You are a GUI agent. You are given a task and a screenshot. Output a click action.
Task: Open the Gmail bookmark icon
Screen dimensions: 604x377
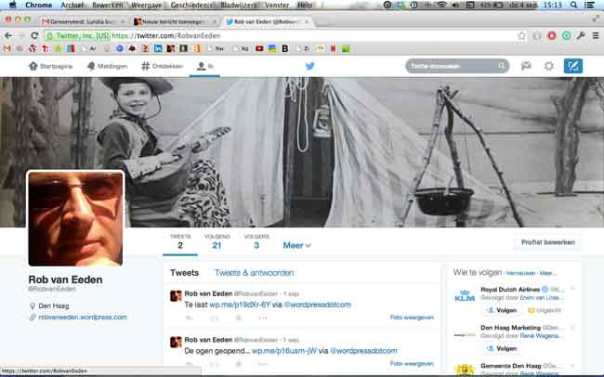click(x=7, y=49)
